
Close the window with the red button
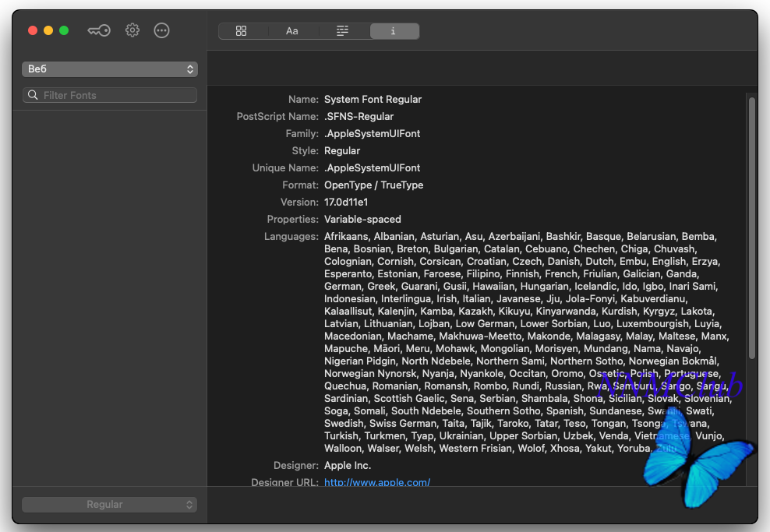point(33,30)
